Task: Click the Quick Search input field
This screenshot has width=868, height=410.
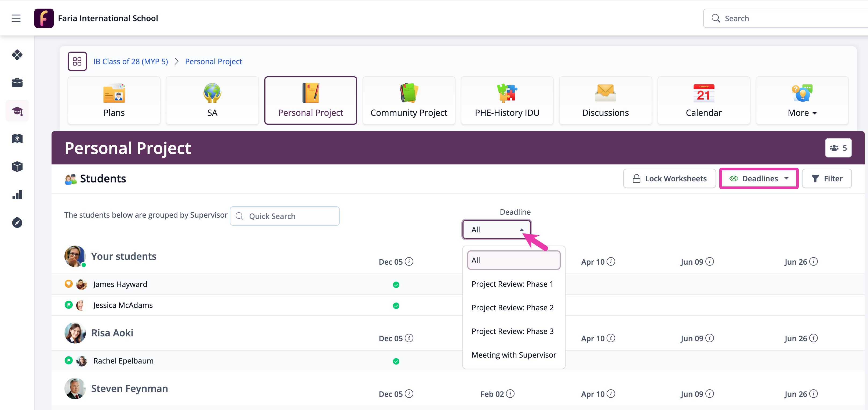Action: pos(285,216)
